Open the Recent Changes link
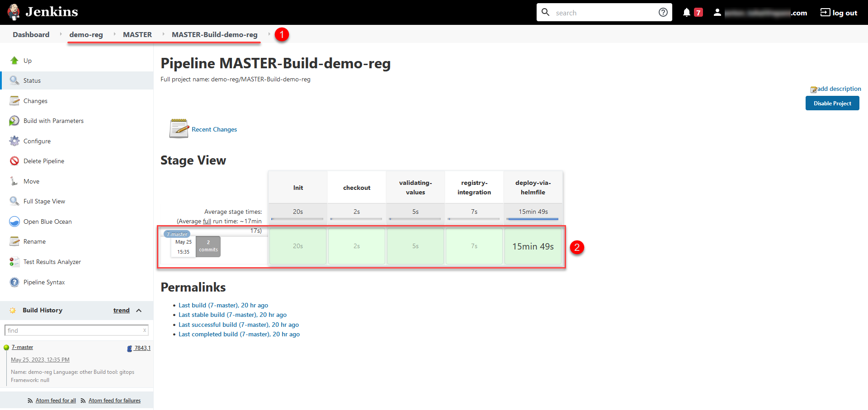Image resolution: width=868 pixels, height=410 pixels. [x=214, y=129]
